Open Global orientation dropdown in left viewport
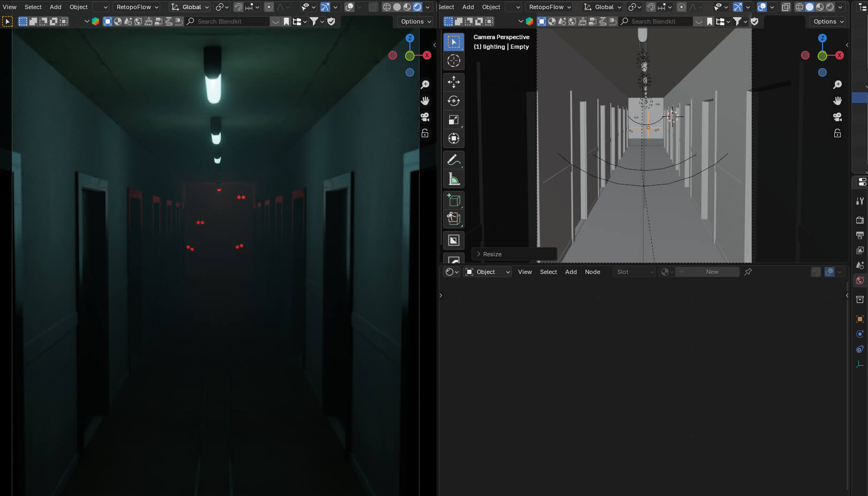Image resolution: width=868 pixels, height=496 pixels. click(190, 7)
